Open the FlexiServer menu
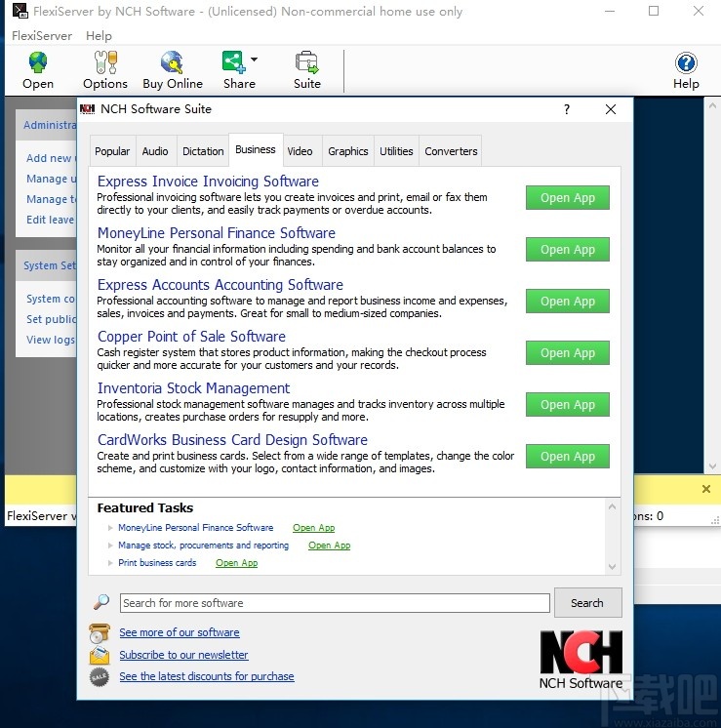 point(42,36)
